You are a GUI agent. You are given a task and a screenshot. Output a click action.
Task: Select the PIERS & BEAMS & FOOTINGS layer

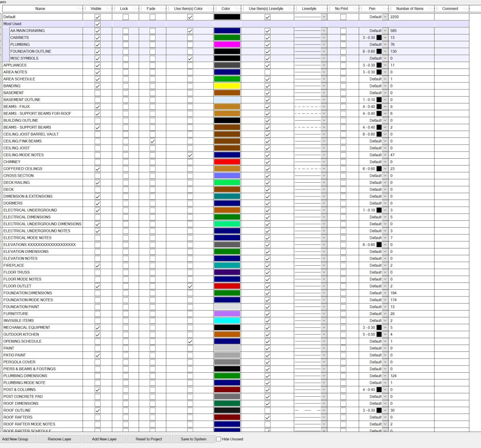tap(30, 369)
